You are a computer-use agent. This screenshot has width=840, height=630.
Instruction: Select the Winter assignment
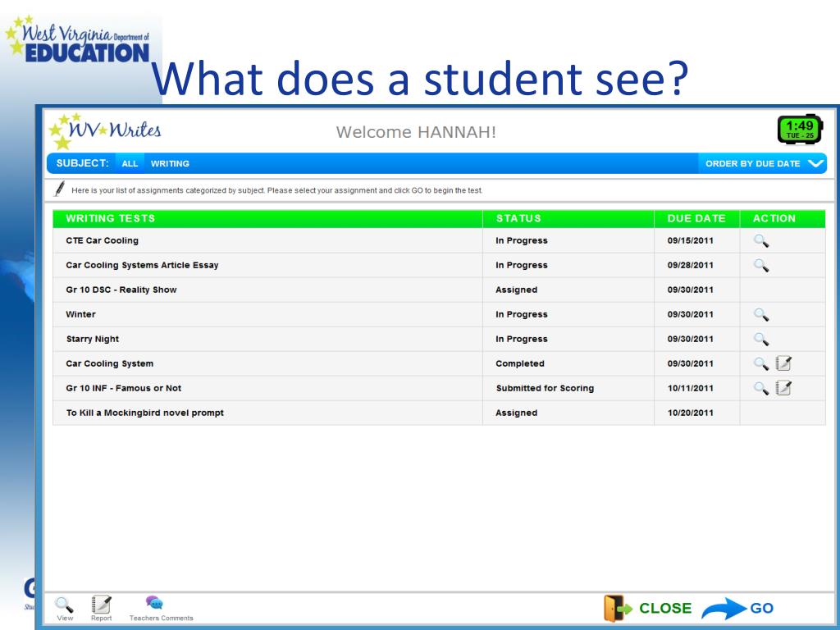tap(440, 314)
